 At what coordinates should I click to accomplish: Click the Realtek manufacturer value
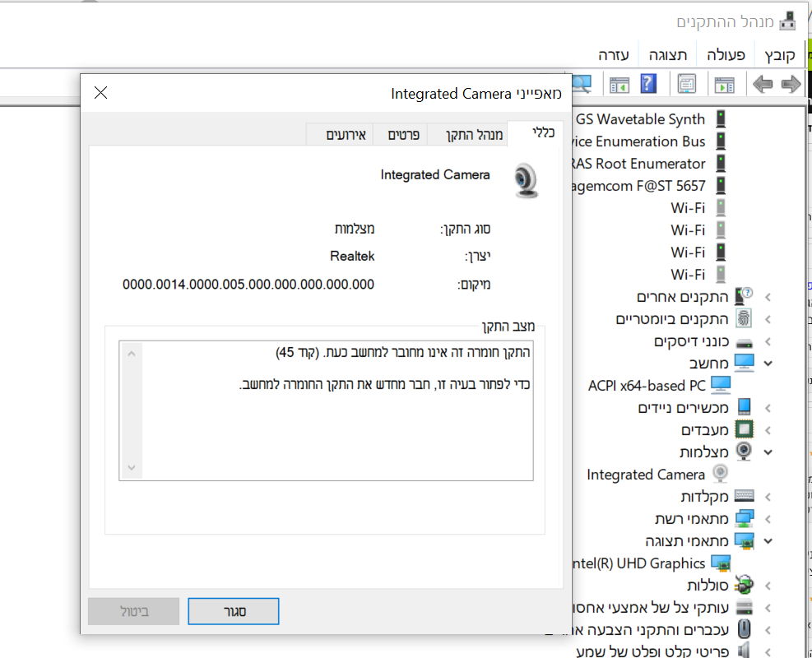352,256
